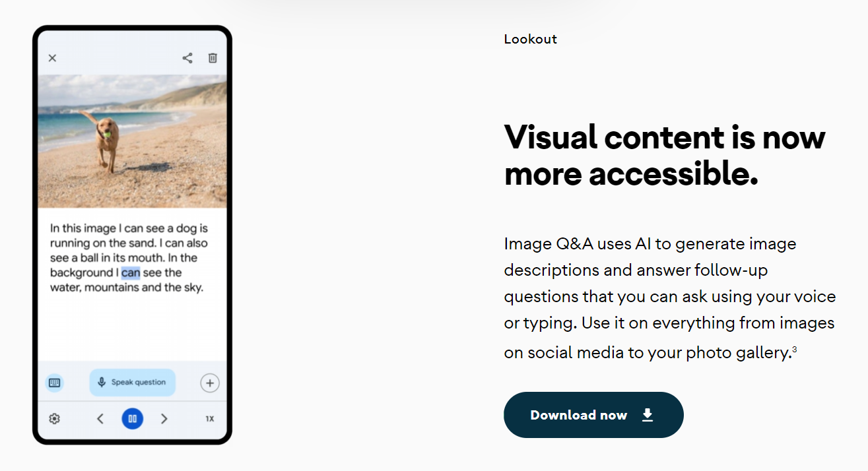Click the Image Q&A description paragraph
Screen dimensions: 868x471
coord(670,298)
